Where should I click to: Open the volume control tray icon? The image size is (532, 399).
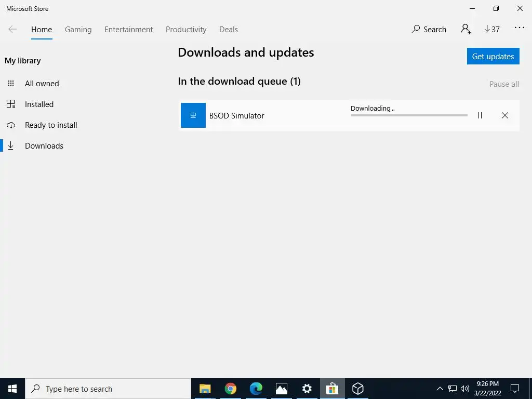465,389
